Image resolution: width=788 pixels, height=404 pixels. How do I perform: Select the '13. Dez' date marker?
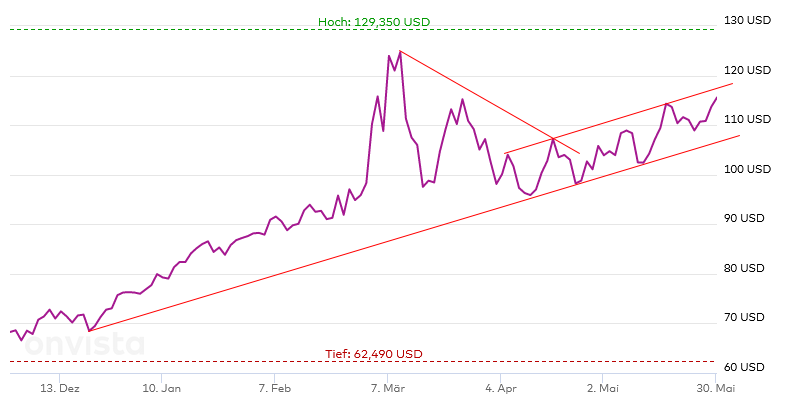[61, 387]
